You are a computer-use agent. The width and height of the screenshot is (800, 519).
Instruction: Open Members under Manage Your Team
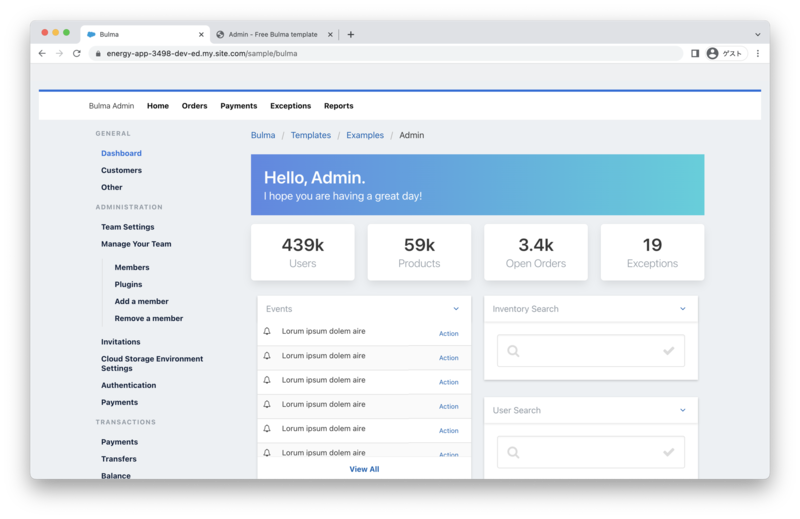pos(132,267)
